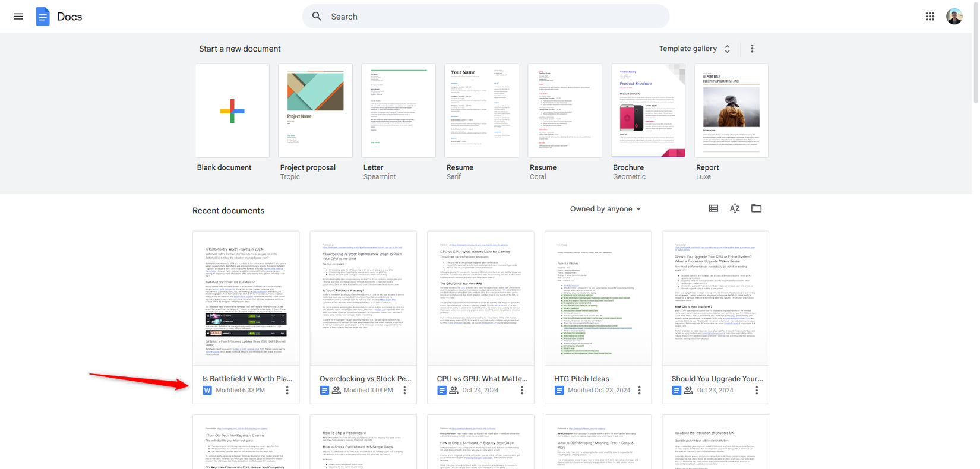The width and height of the screenshot is (980, 469).
Task: Create a Blank document
Action: tap(232, 111)
